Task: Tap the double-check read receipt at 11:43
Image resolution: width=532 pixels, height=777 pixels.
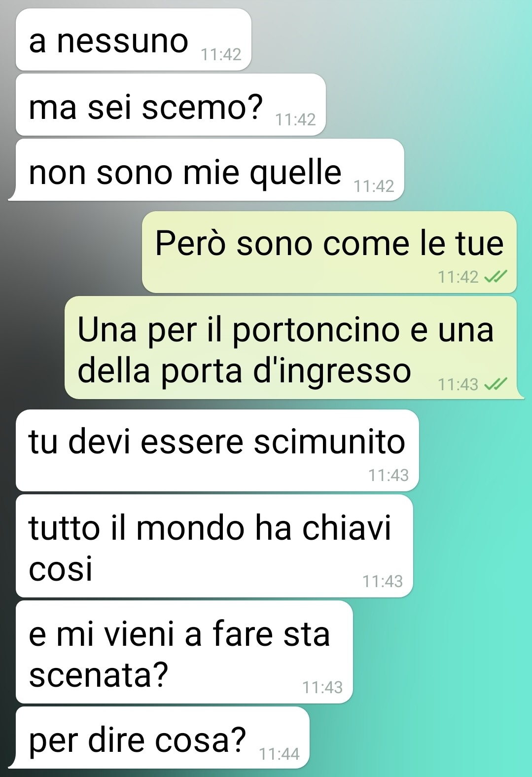Action: [x=496, y=384]
